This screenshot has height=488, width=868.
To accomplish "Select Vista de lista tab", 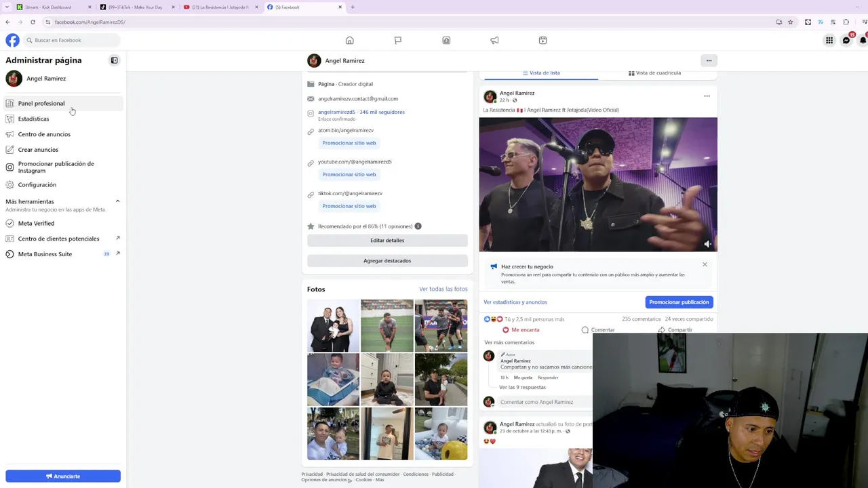I will [540, 73].
